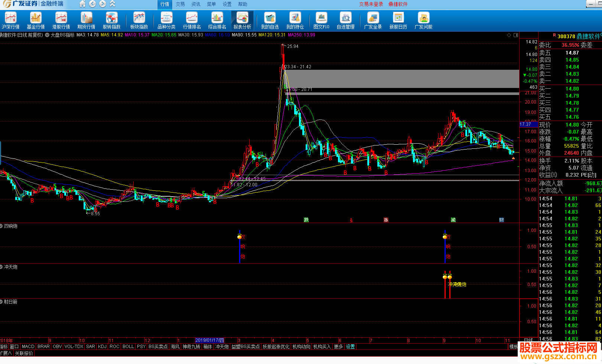Open 我的自选 watchlist
This screenshot has height=364, width=602.
tap(270, 21)
